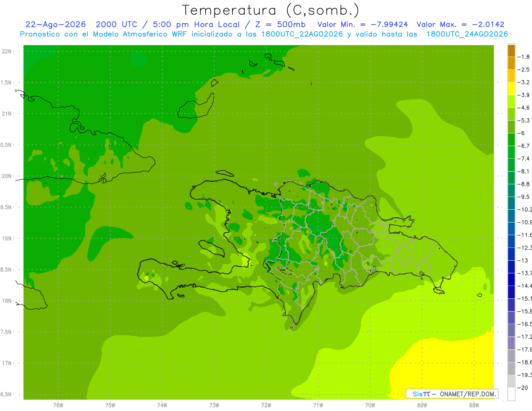Select the '2000 UTC' time text

coord(116,24)
